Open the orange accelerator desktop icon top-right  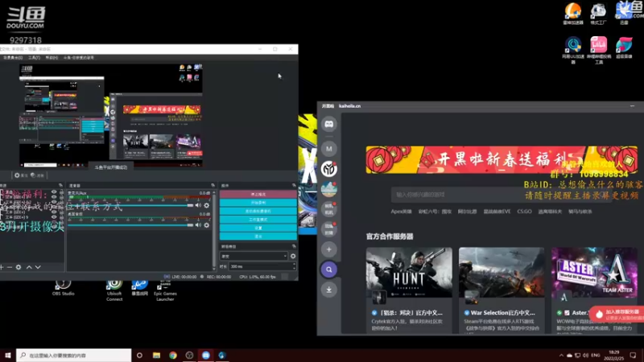point(572,14)
